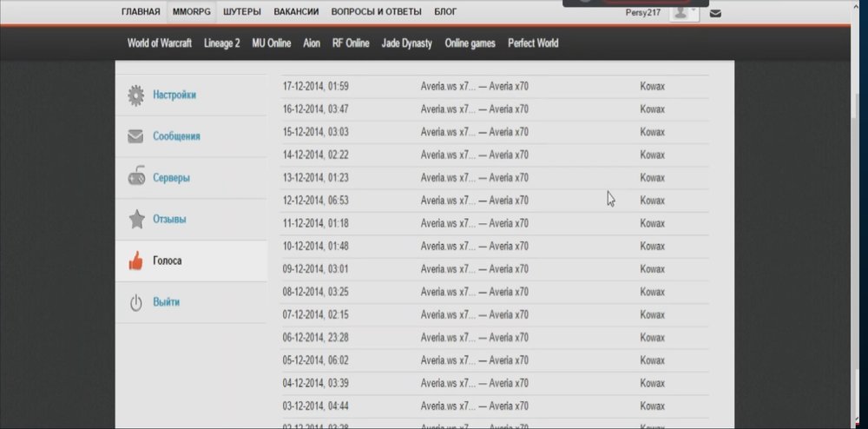Click the star icon beside Отзывы
The width and height of the screenshot is (868, 429).
coord(136,220)
